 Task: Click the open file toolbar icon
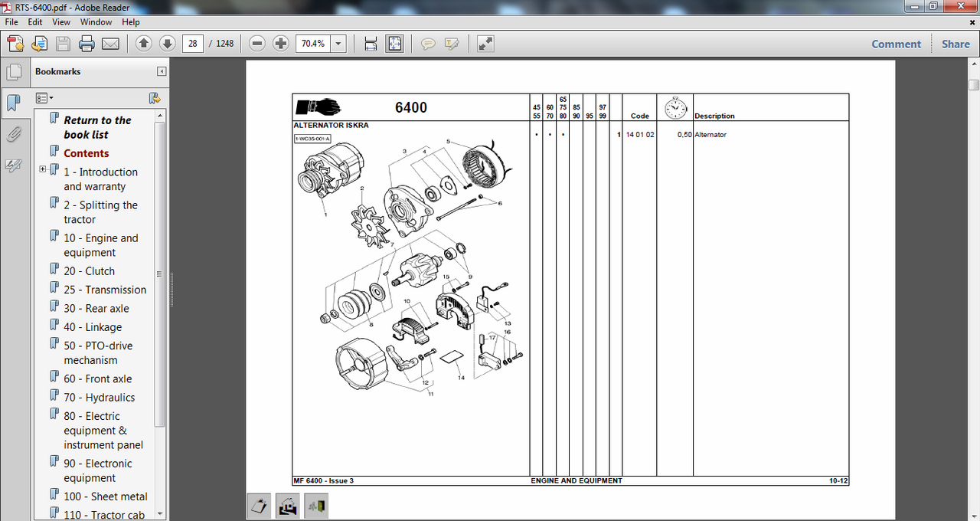39,44
